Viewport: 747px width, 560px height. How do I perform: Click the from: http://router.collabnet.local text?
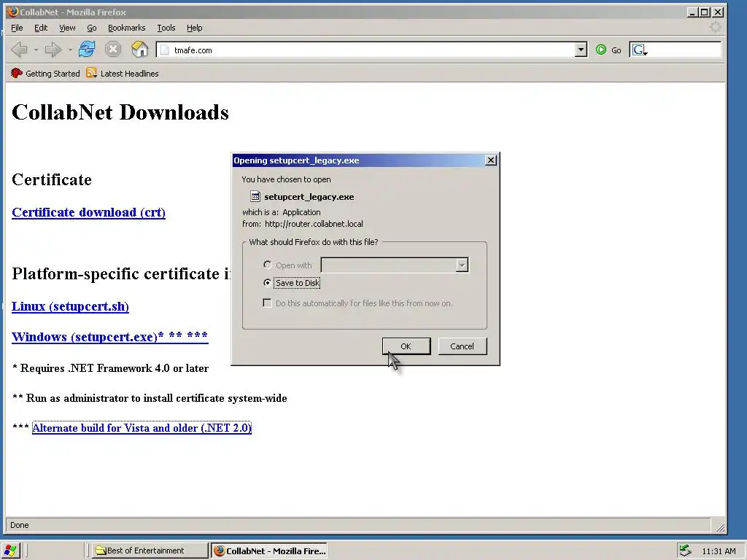pos(303,224)
